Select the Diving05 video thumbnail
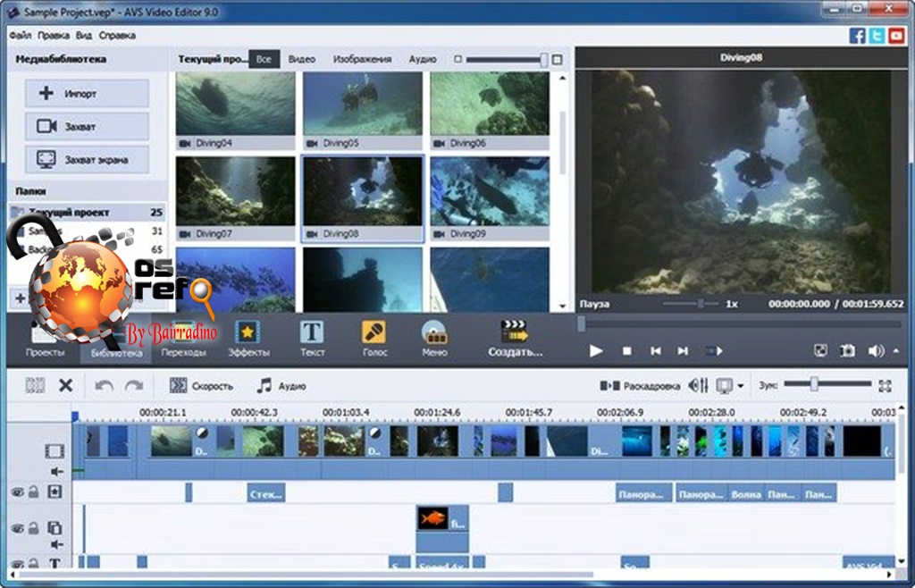This screenshot has width=915, height=588. click(x=363, y=111)
